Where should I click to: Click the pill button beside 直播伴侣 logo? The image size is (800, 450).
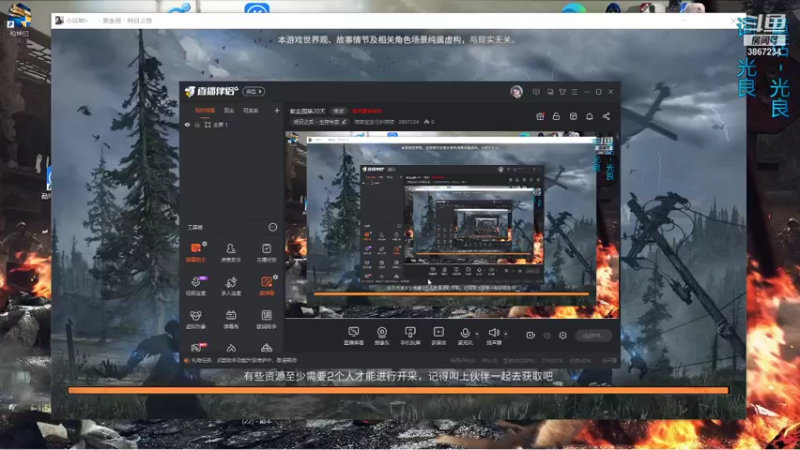pos(254,91)
